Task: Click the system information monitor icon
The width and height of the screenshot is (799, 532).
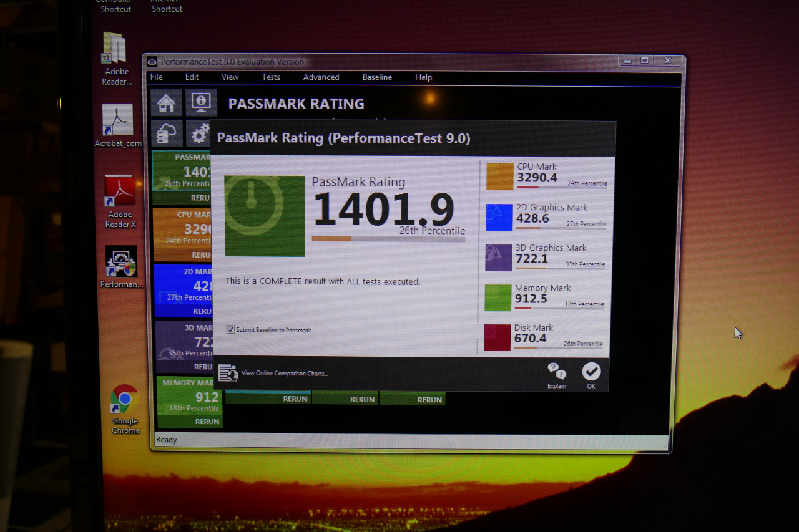Action: point(201,102)
